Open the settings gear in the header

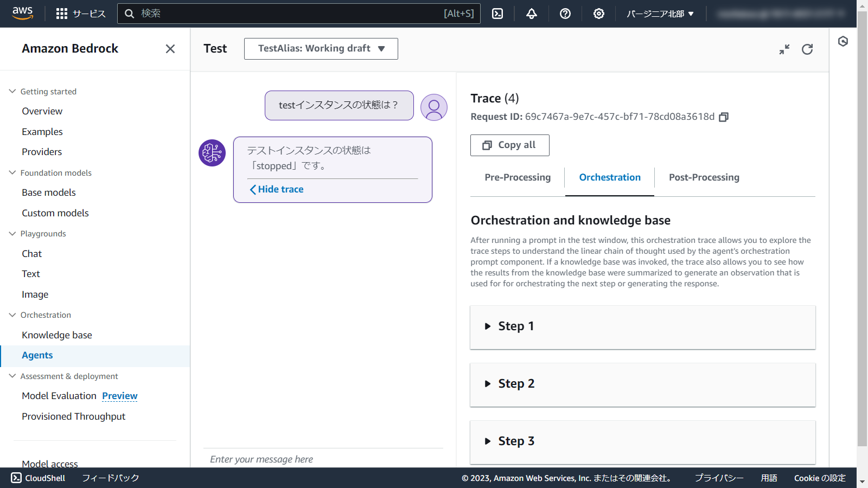pos(599,14)
